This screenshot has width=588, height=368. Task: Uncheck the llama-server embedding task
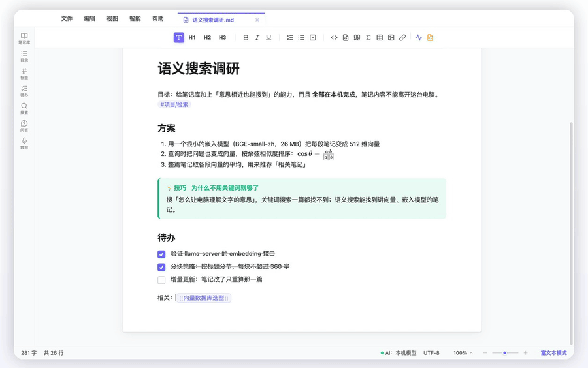pos(161,254)
